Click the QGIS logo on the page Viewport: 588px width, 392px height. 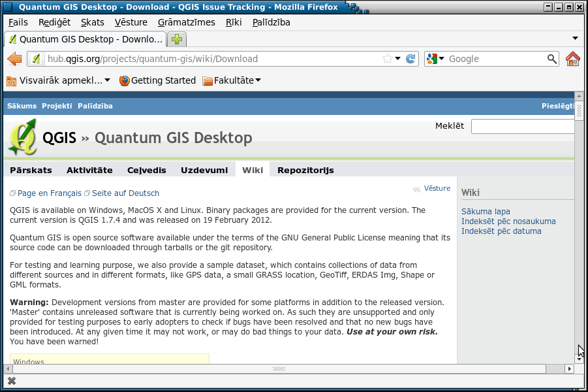tap(23, 137)
